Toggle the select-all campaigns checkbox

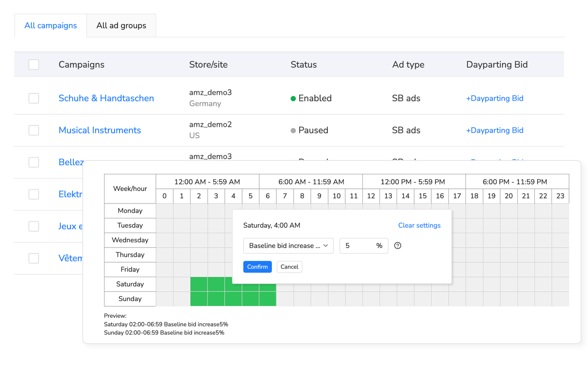tap(34, 65)
